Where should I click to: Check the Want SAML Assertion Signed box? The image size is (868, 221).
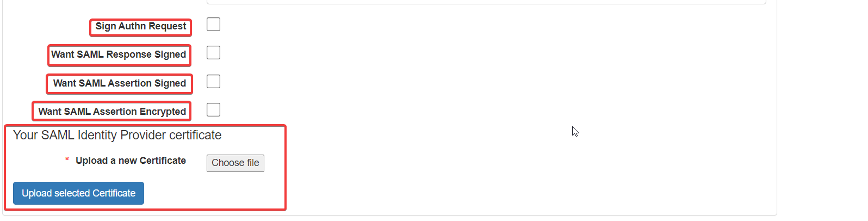pyautogui.click(x=213, y=82)
